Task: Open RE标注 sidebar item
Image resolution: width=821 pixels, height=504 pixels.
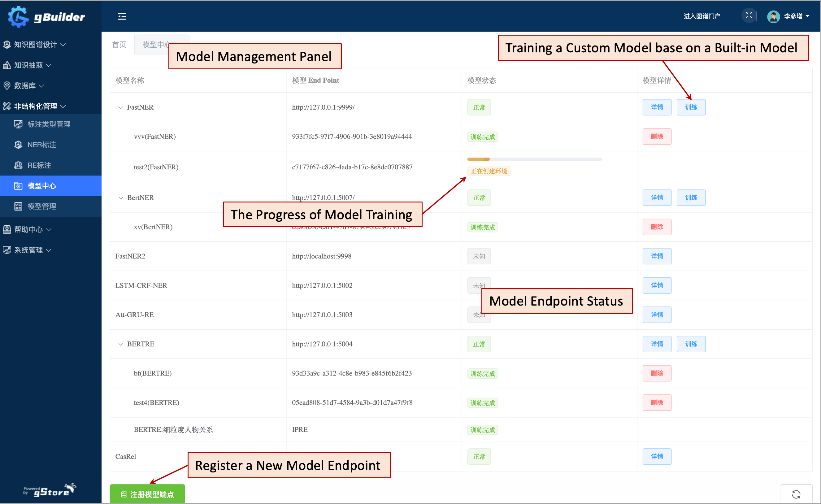Action: (x=39, y=165)
